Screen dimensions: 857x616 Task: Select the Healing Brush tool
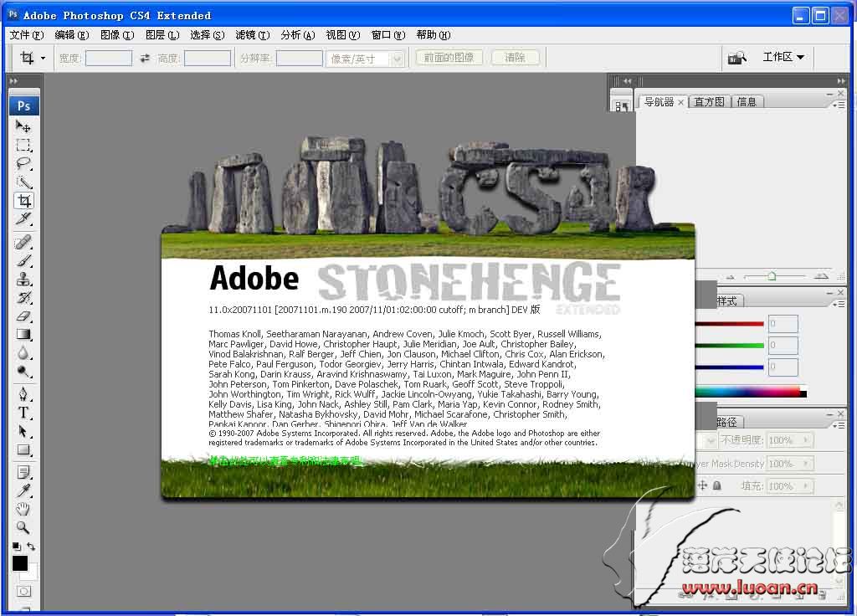click(23, 242)
